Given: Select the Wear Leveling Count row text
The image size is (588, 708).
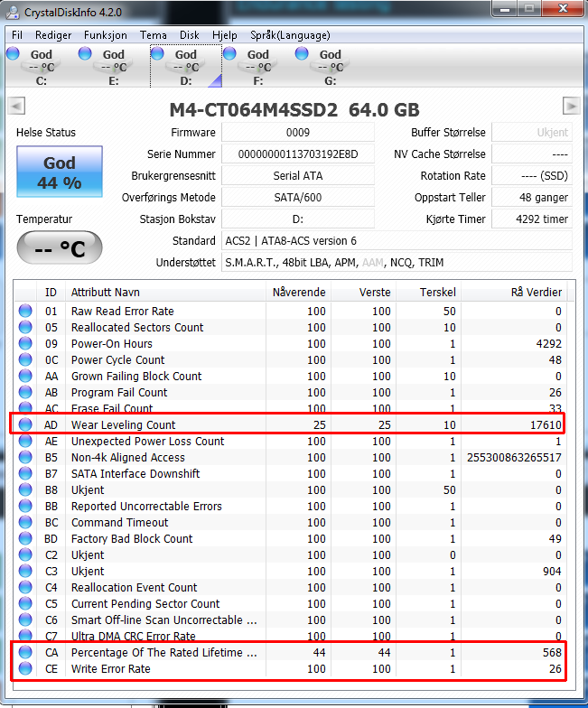Looking at the screenshot, I should [123, 424].
